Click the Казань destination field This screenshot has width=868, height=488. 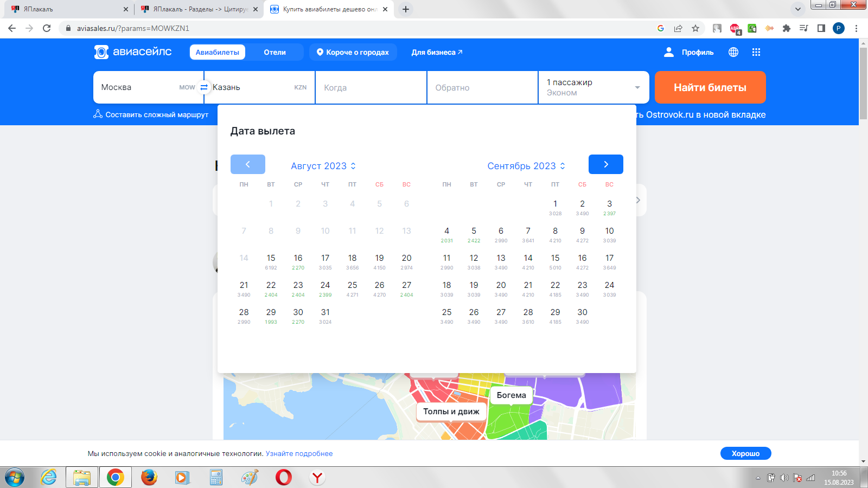(259, 87)
